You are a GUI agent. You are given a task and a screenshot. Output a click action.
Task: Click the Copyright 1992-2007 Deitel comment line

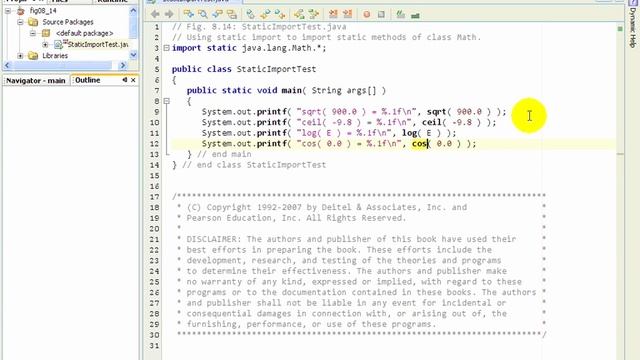tap(327, 207)
